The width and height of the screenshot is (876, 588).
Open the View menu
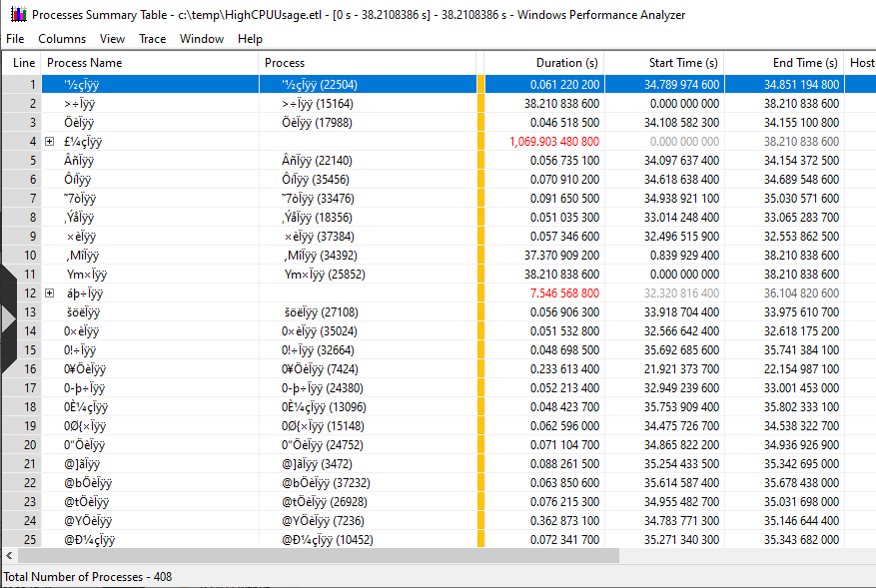point(112,38)
